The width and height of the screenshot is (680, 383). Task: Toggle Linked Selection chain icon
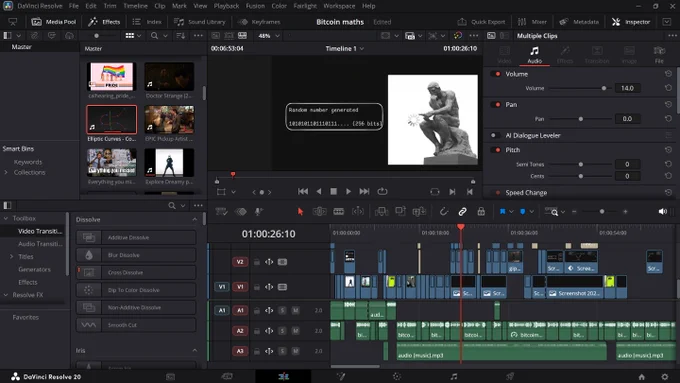pyautogui.click(x=462, y=212)
